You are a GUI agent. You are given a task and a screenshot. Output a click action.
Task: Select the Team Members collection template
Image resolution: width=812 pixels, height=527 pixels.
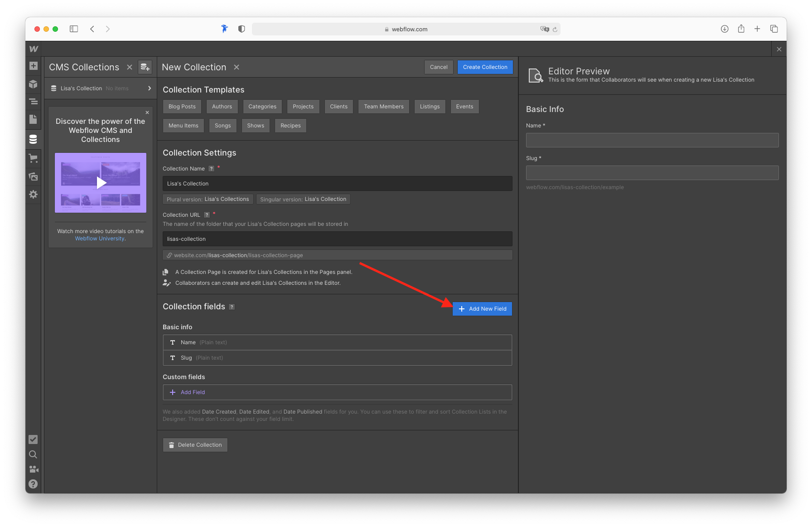click(383, 106)
